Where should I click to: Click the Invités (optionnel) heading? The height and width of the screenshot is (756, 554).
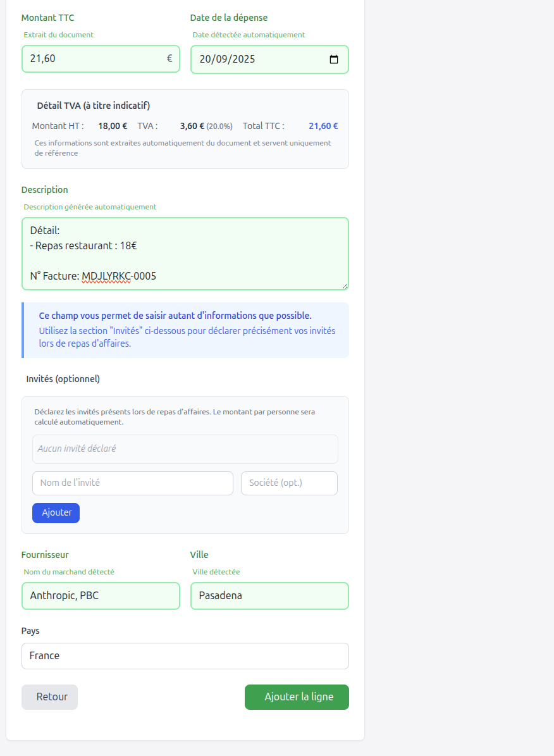(x=63, y=379)
